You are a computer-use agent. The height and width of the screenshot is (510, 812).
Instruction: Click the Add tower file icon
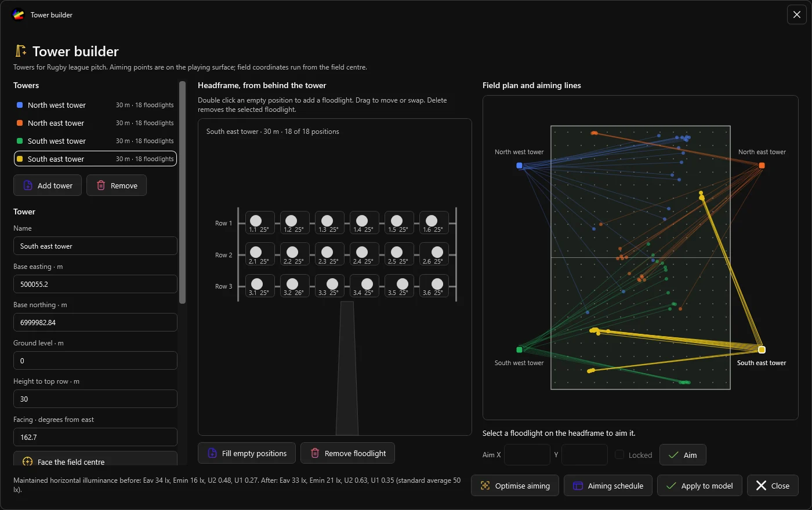coord(28,185)
